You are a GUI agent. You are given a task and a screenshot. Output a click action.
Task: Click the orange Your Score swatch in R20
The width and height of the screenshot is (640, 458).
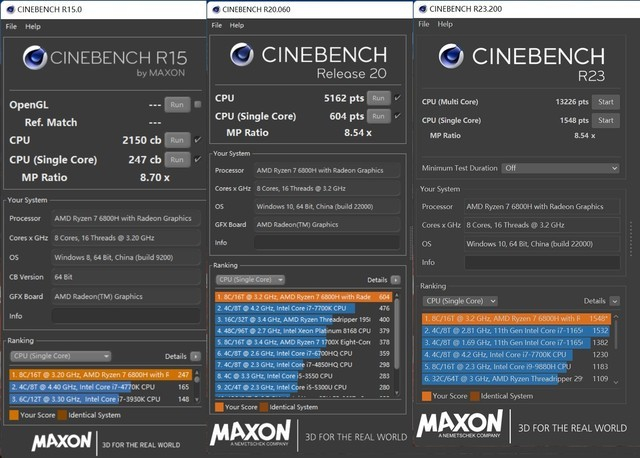click(x=219, y=408)
